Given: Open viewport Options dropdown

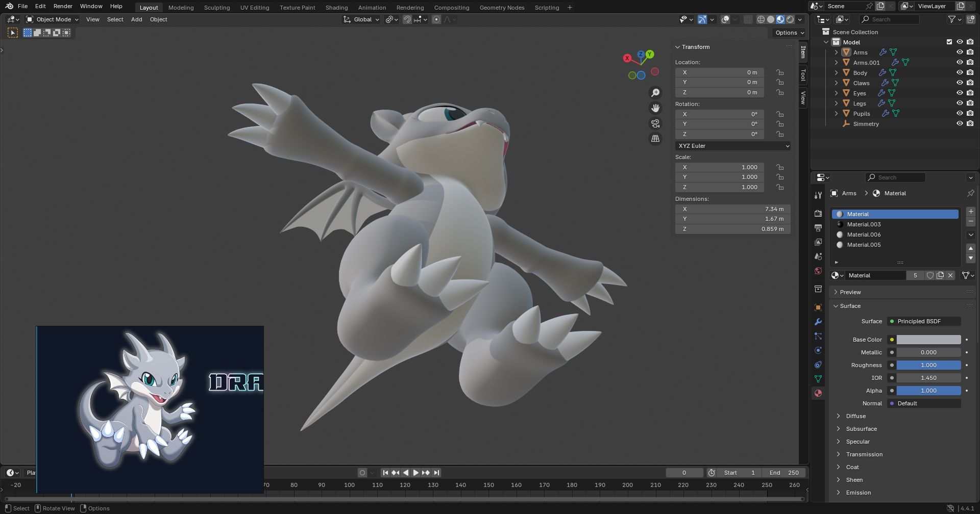Looking at the screenshot, I should 789,33.
